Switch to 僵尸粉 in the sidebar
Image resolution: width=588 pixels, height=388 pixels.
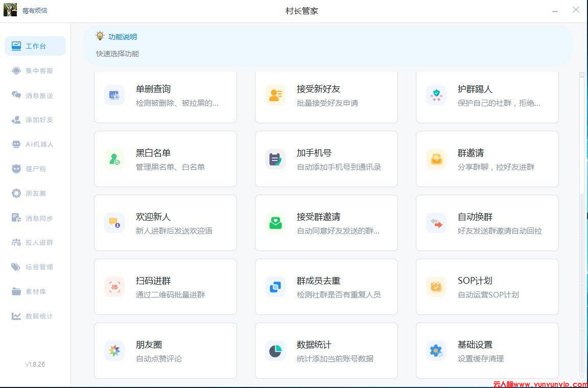click(x=35, y=169)
